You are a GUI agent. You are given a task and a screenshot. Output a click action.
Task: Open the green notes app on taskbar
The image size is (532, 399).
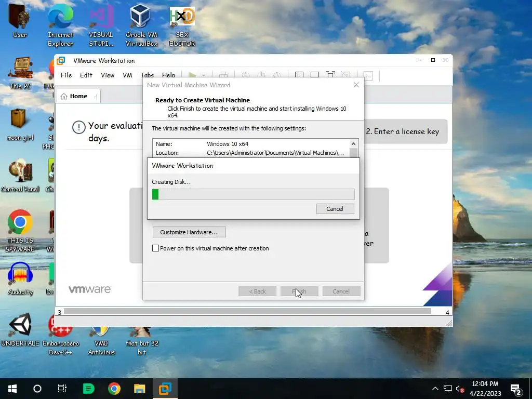click(88, 389)
